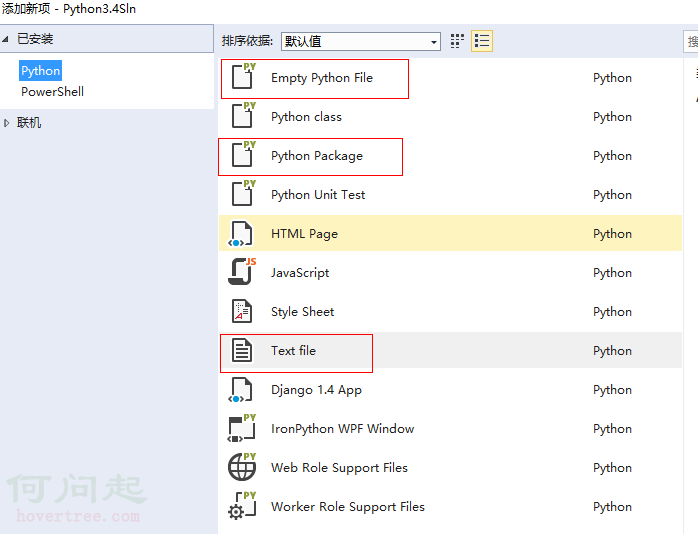Click the Empty Python File template icon
The image size is (698, 534).
point(243,77)
